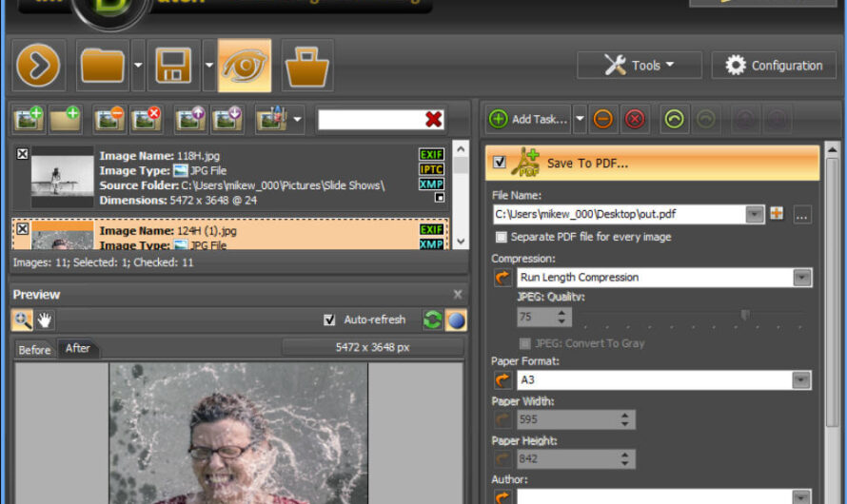Move image down in list icon
This screenshot has width=847, height=504.
227,119
